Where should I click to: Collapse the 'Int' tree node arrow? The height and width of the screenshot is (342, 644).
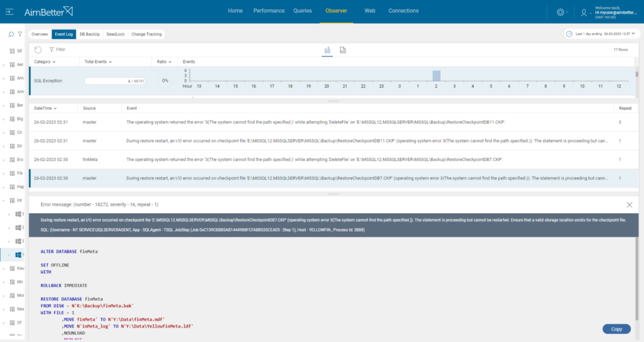coord(4,201)
